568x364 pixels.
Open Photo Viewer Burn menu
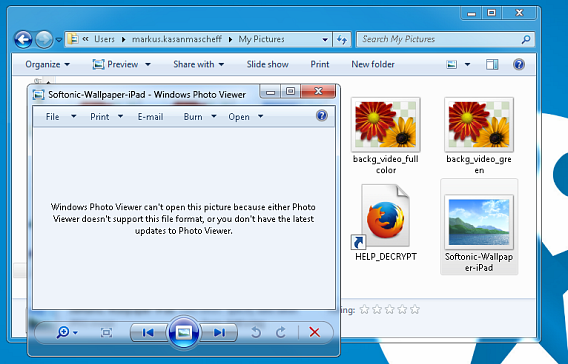pyautogui.click(x=200, y=117)
